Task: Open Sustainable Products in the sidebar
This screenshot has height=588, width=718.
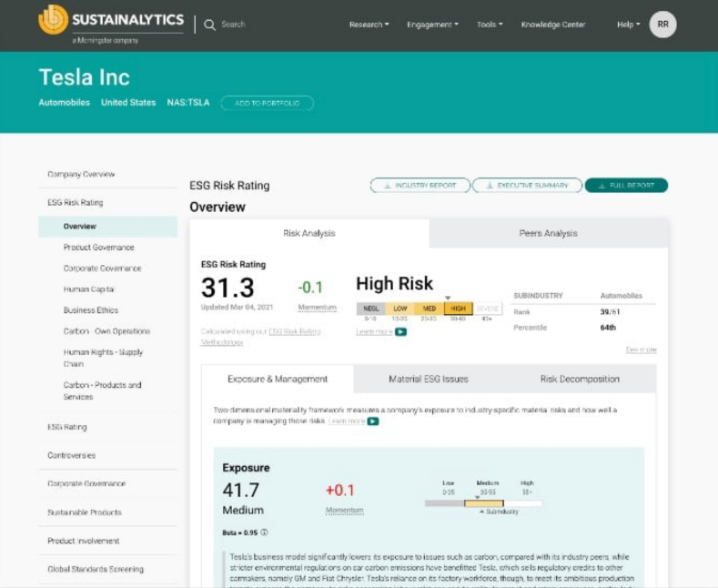Action: point(85,512)
